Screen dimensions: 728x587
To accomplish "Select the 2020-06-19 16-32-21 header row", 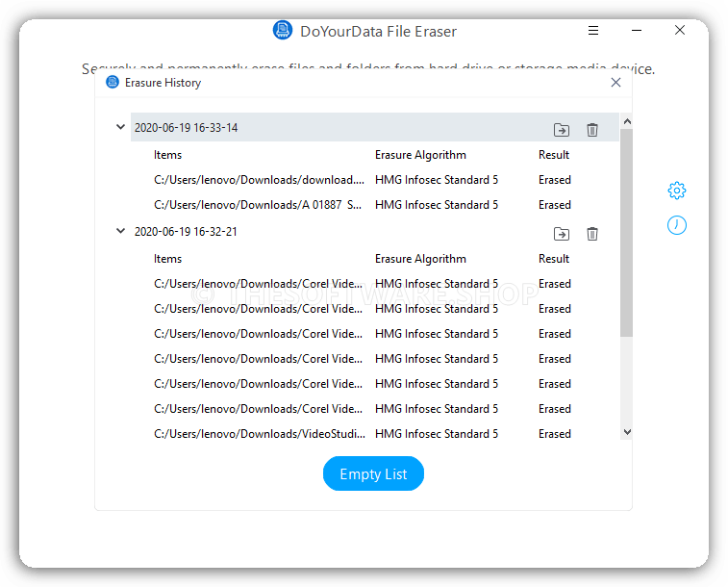I will [x=375, y=231].
